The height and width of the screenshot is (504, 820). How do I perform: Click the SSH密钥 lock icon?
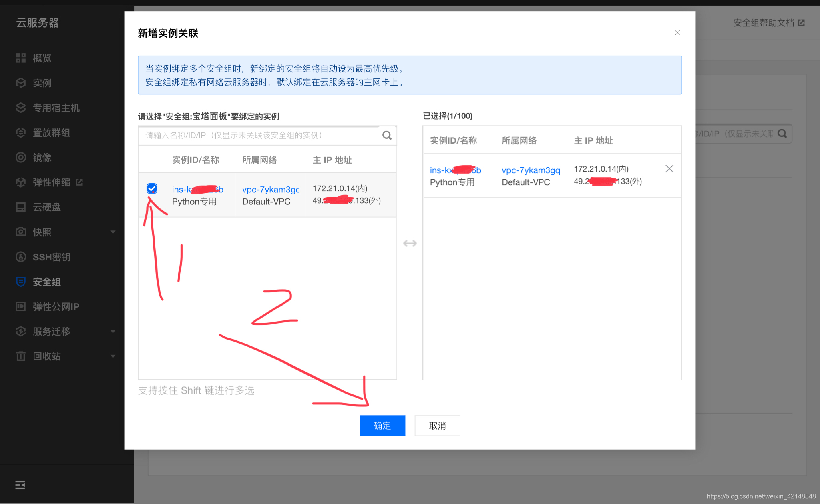click(x=21, y=257)
